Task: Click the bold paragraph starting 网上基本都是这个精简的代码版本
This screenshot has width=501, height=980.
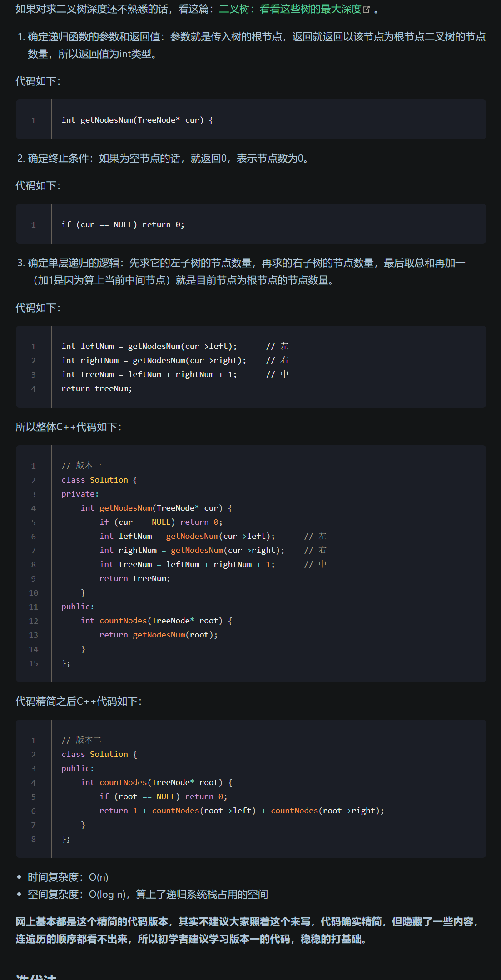Action: (x=248, y=930)
